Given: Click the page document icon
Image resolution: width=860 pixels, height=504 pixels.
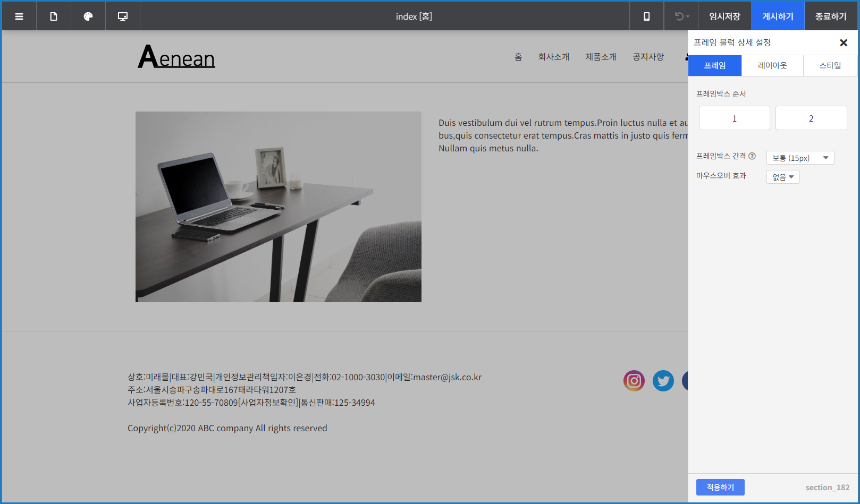Looking at the screenshot, I should tap(54, 16).
